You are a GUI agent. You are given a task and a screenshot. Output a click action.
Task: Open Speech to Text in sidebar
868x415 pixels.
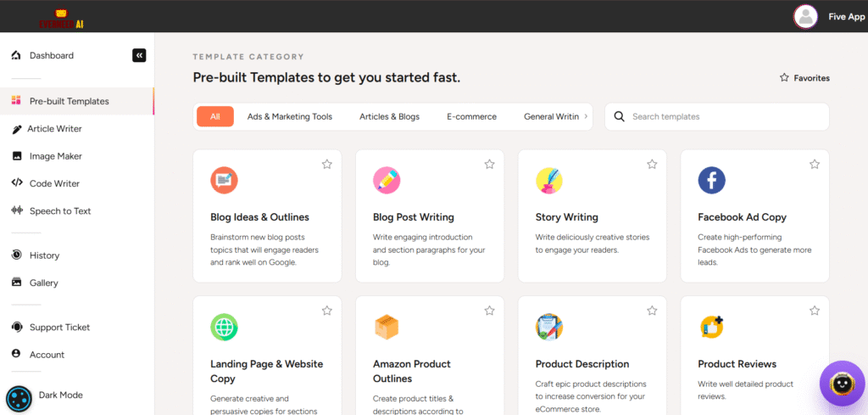(x=59, y=211)
